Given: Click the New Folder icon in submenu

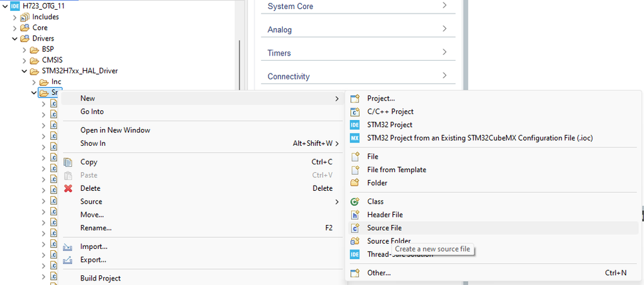Looking at the screenshot, I should [x=355, y=182].
